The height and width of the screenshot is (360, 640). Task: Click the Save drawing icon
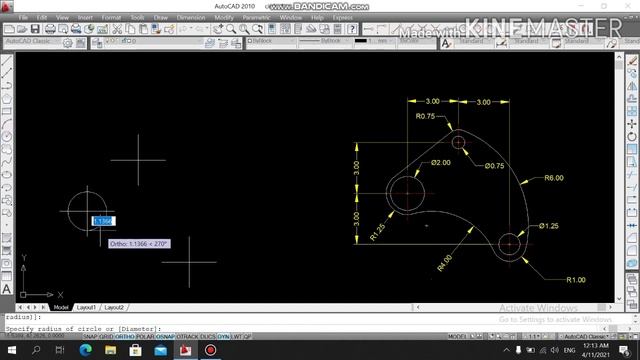coord(35,29)
